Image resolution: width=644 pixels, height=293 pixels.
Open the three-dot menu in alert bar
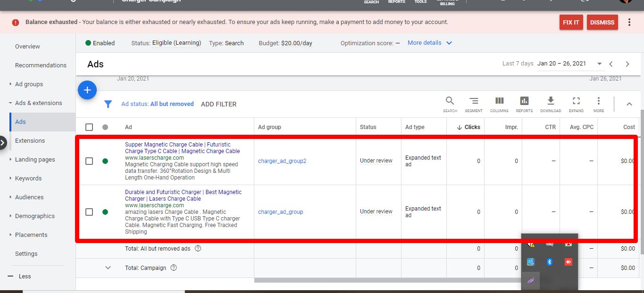click(629, 22)
